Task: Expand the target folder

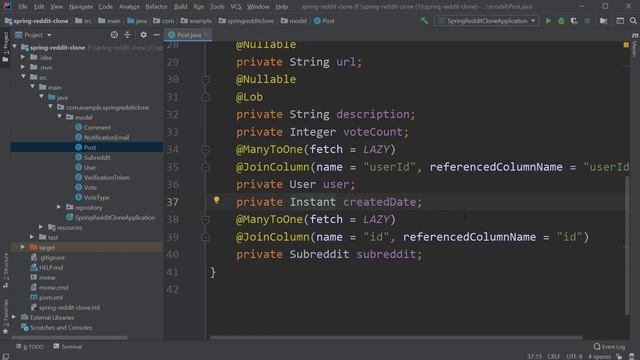Action: 23,247
